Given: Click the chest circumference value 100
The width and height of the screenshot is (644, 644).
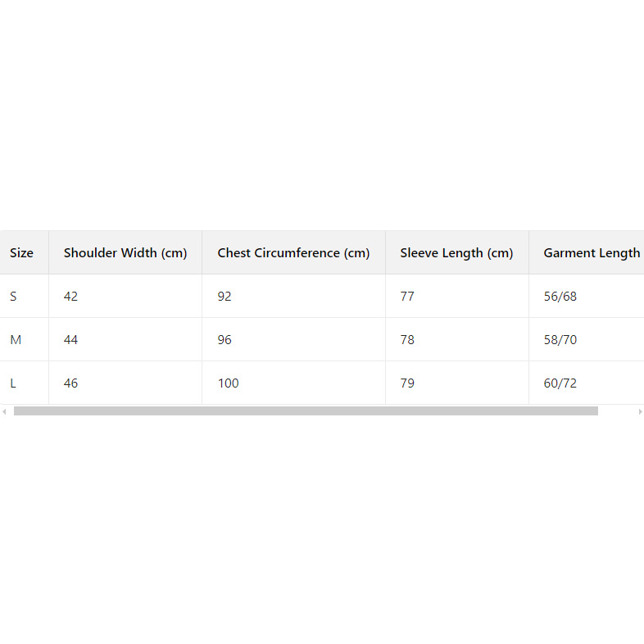Looking at the screenshot, I should 228,383.
